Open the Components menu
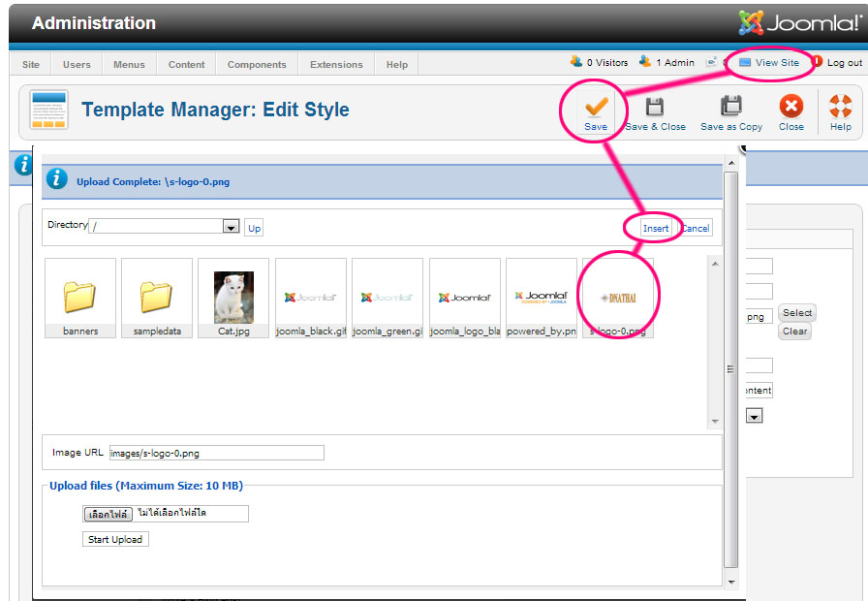 coord(257,65)
